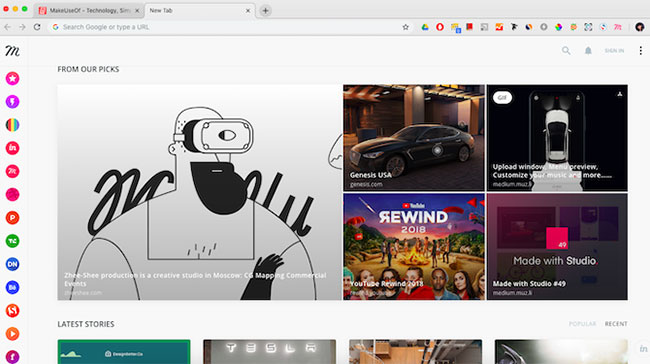
Task: Search Muzli with the magnifier icon
Action: pyautogui.click(x=566, y=51)
